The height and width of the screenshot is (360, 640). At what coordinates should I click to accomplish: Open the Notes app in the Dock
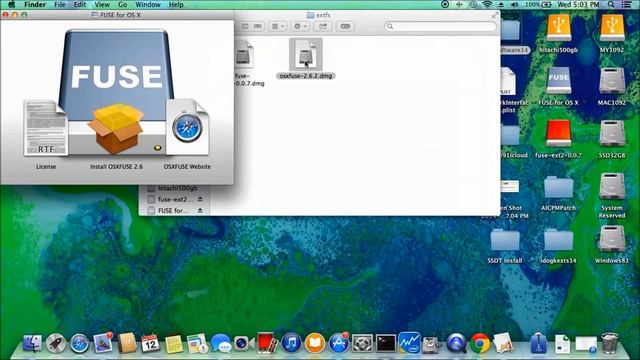pos(174,343)
